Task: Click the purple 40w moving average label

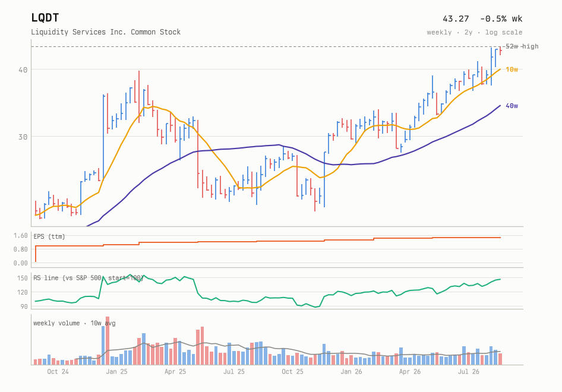Action: coord(512,106)
